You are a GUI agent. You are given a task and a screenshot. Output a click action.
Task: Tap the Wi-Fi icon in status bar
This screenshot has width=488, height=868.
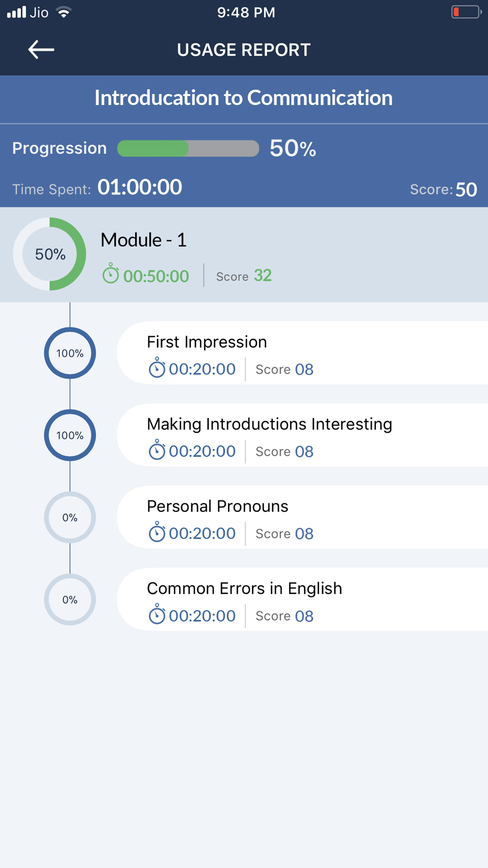(x=63, y=12)
